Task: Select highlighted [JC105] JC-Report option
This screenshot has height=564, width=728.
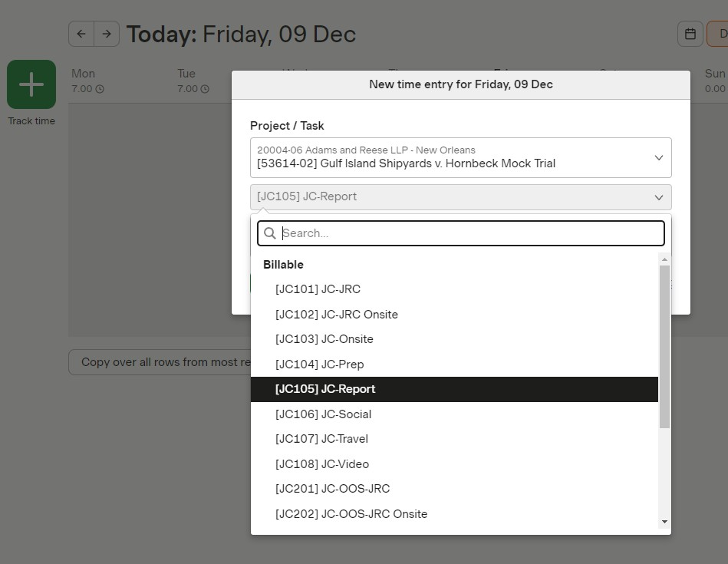Action: pyautogui.click(x=325, y=389)
